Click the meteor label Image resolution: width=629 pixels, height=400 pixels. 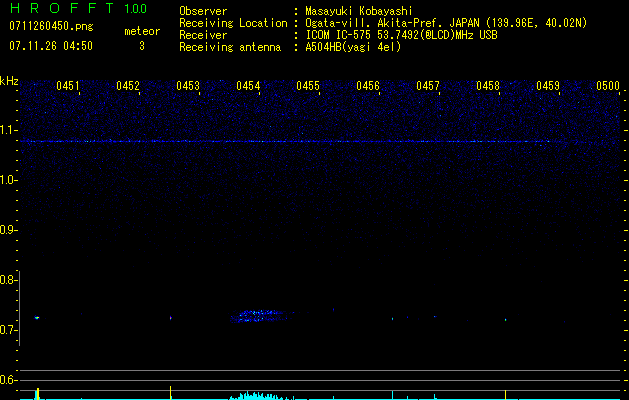(x=142, y=31)
